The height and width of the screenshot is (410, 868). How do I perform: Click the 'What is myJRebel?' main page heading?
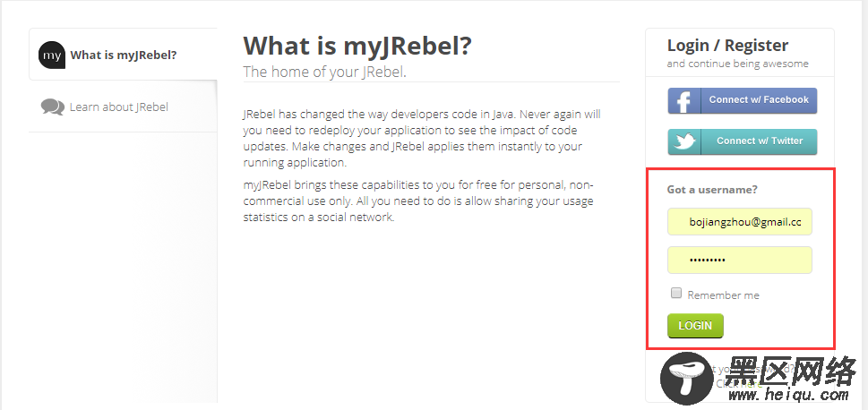pos(357,46)
